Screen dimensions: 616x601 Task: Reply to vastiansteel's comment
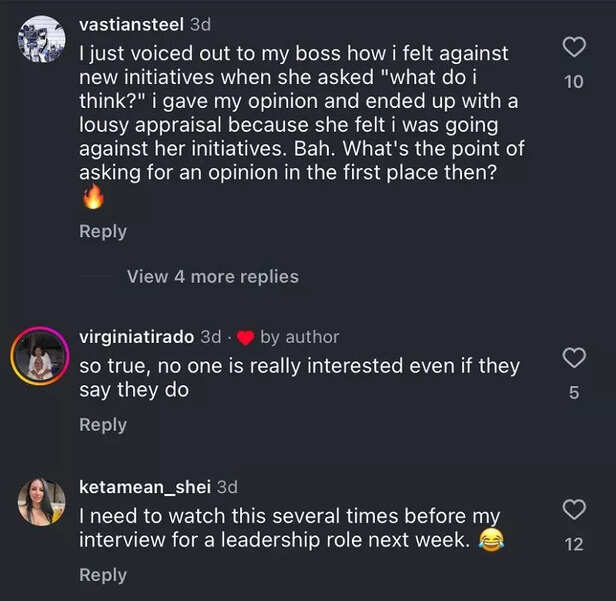[103, 231]
